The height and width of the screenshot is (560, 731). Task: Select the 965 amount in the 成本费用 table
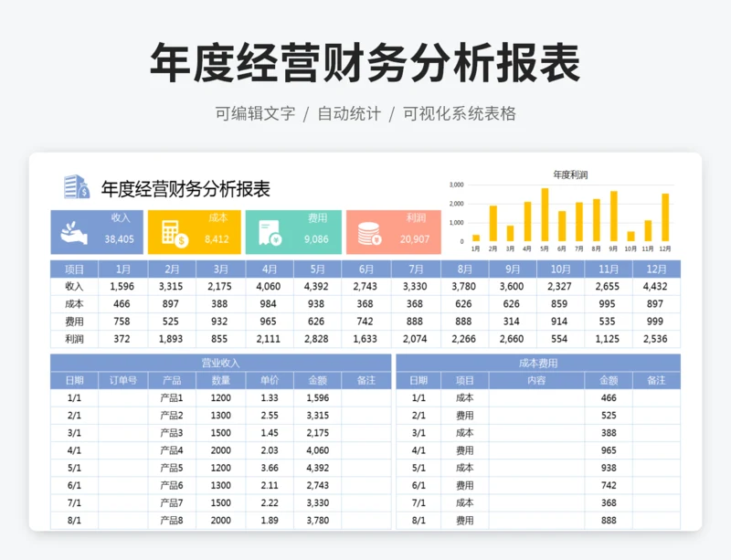click(x=609, y=450)
